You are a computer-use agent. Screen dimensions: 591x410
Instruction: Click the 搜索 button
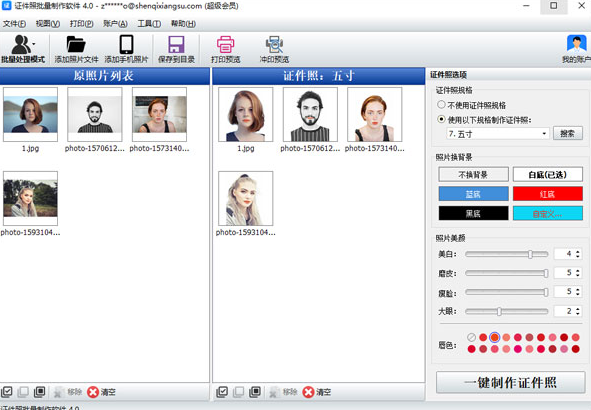(568, 133)
